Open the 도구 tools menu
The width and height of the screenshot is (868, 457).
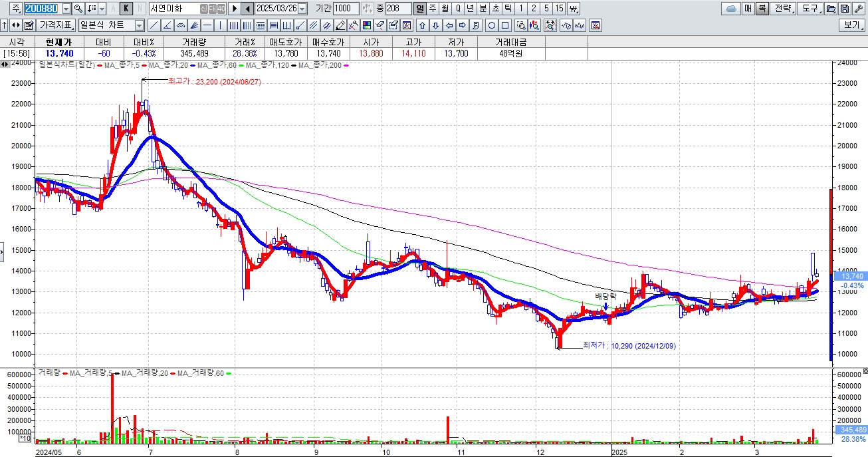point(811,9)
